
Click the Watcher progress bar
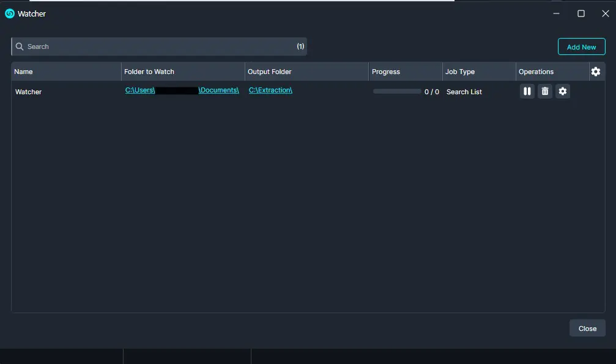coord(397,91)
